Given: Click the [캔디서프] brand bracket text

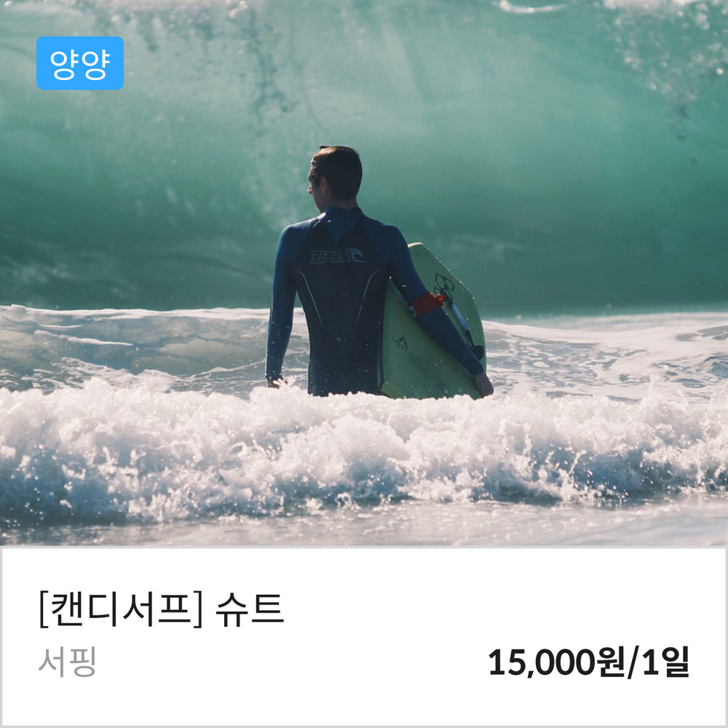Looking at the screenshot, I should (x=121, y=610).
